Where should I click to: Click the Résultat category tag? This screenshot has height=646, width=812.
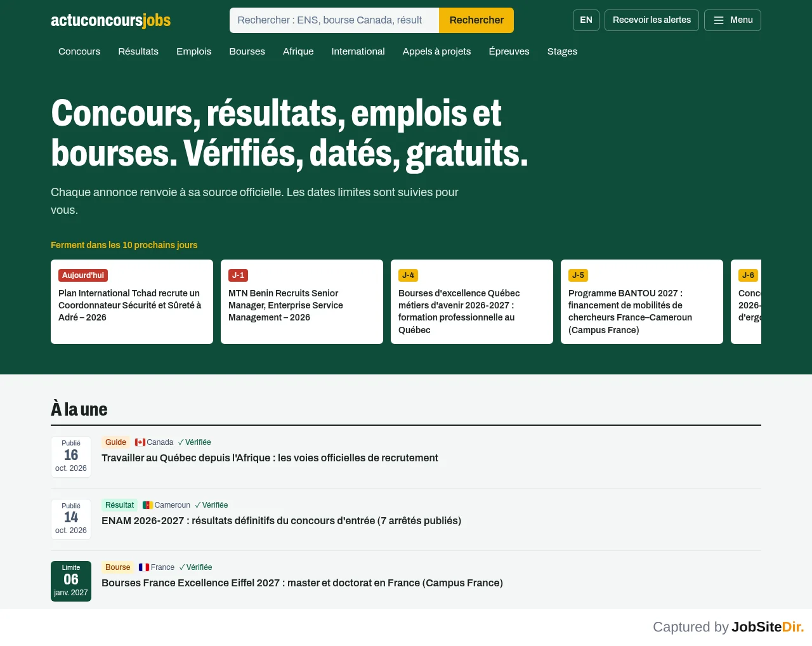[119, 505]
